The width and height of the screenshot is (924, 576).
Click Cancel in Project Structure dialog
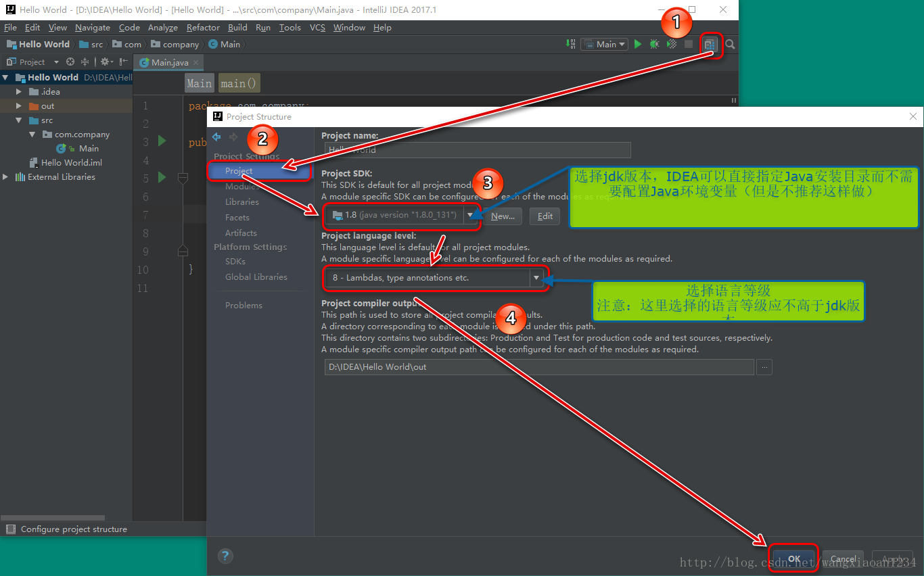(844, 559)
